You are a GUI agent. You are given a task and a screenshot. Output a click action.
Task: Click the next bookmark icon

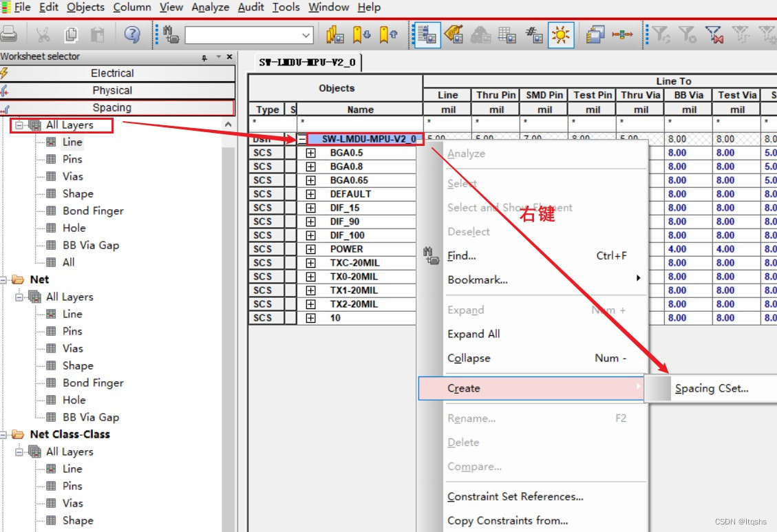361,34
